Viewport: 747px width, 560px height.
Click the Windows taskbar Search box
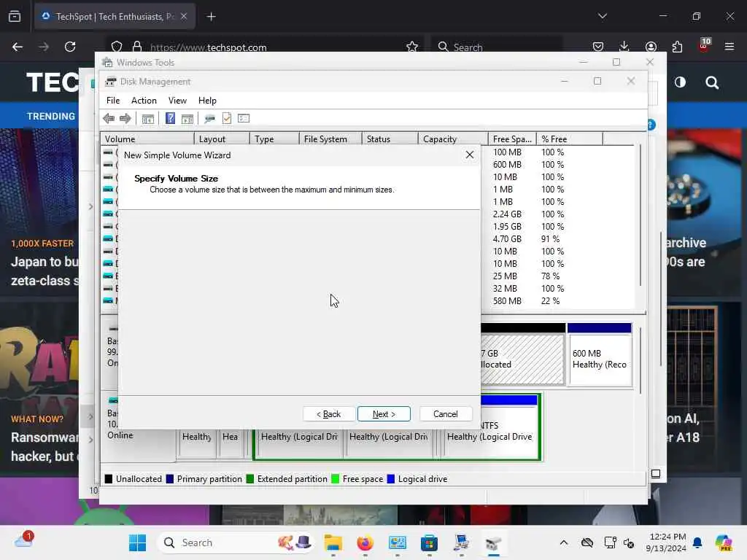[236, 542]
